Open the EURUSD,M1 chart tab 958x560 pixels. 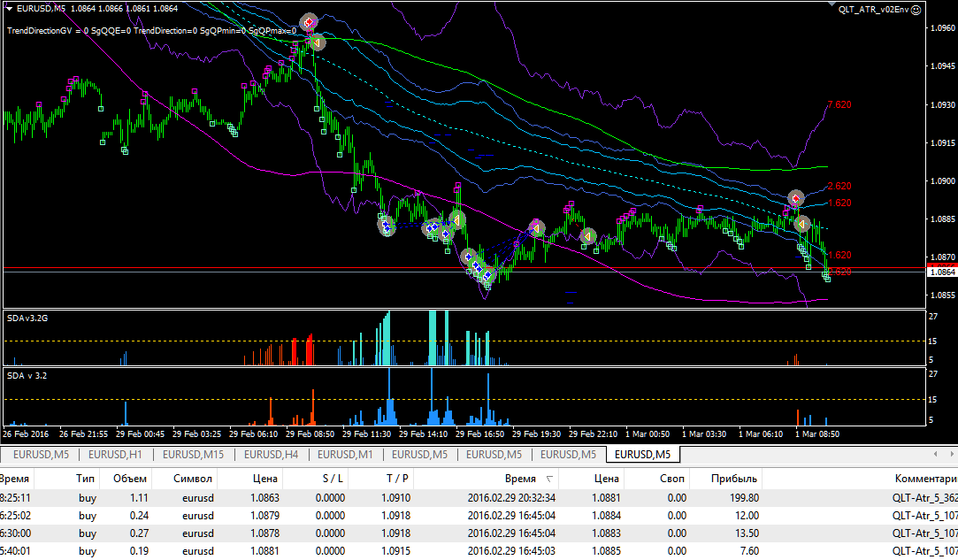tap(345, 454)
